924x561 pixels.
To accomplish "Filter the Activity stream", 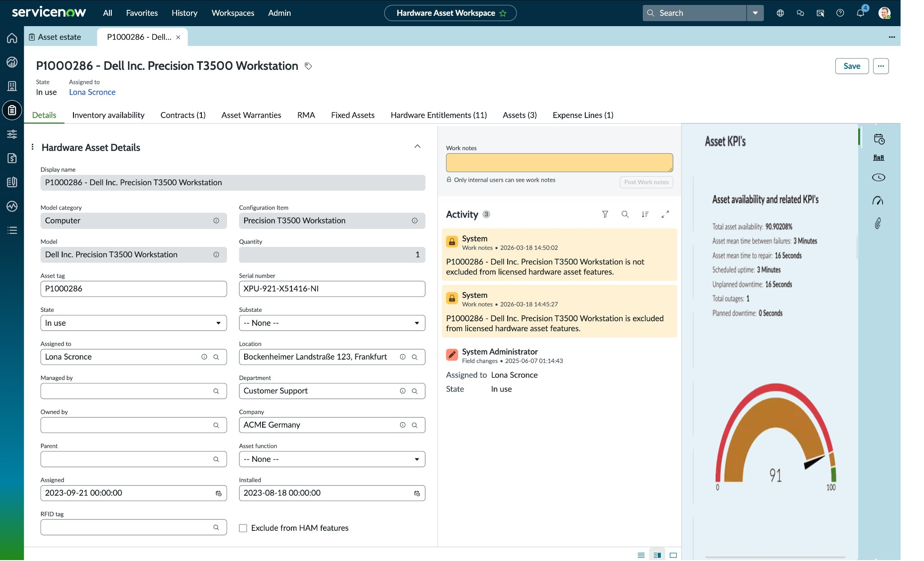I will pos(605,214).
